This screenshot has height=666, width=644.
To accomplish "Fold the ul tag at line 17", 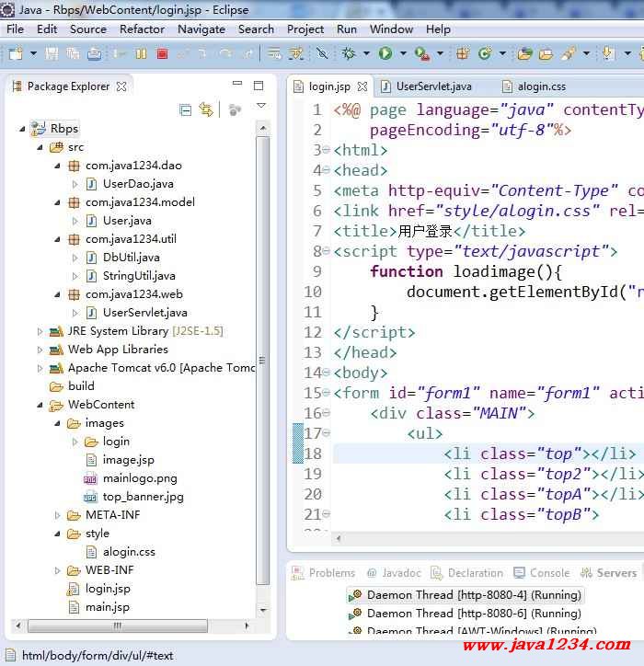I will click(x=326, y=433).
